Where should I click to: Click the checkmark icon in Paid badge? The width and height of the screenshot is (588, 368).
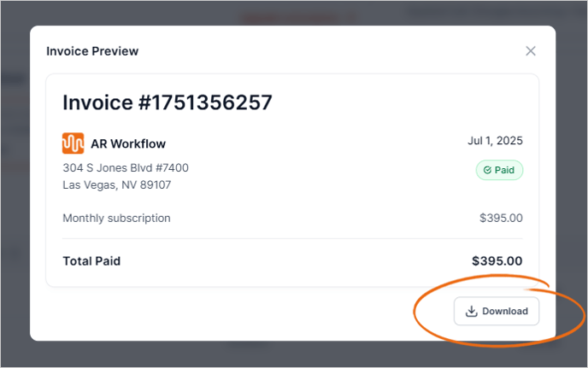coord(487,170)
